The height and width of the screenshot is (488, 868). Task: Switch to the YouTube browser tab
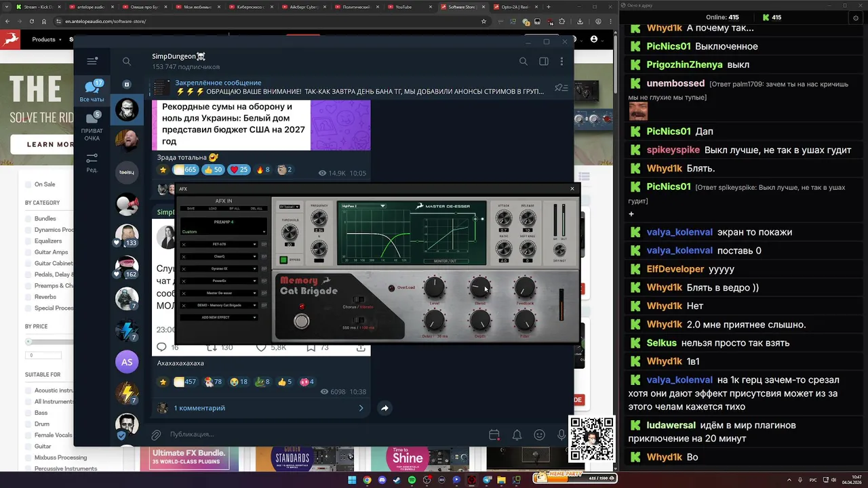[x=408, y=7]
